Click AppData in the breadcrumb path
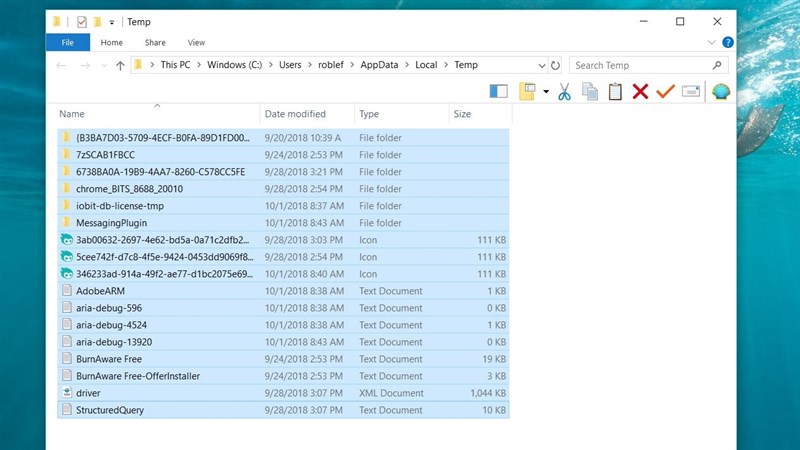 (x=381, y=65)
